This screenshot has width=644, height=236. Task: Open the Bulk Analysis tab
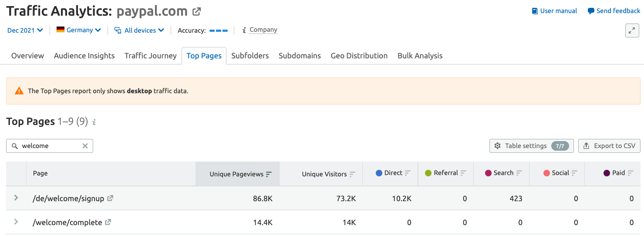coord(420,56)
